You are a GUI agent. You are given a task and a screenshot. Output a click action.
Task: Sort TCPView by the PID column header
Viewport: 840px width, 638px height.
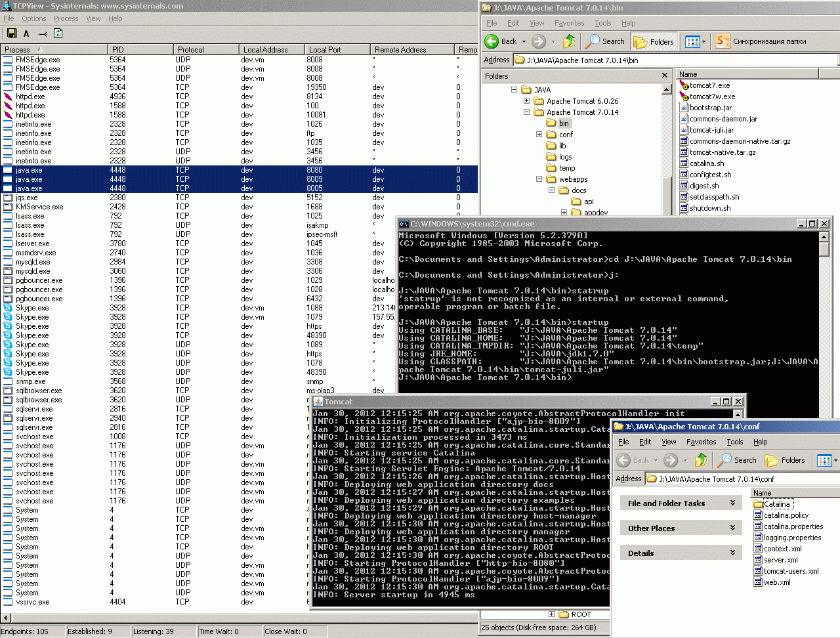pos(140,49)
